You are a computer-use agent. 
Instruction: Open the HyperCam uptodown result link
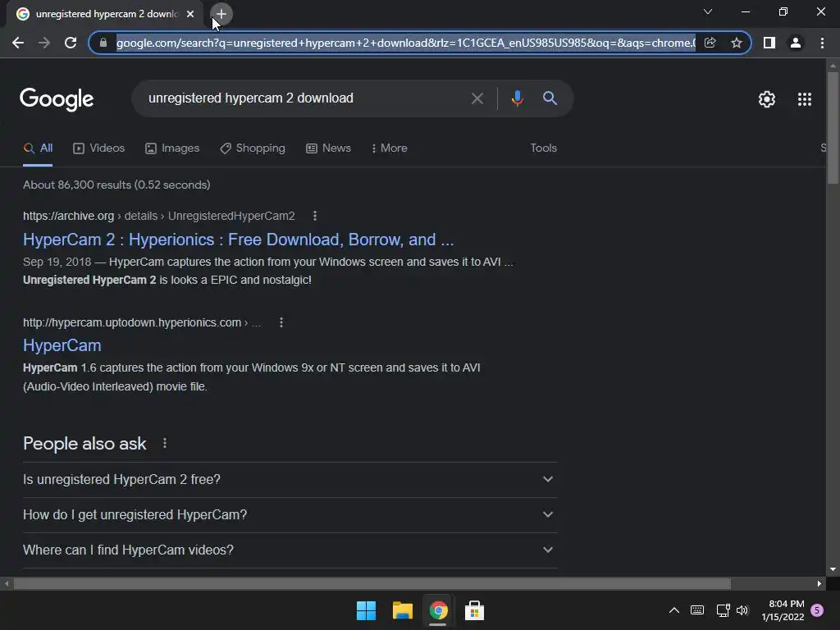click(x=62, y=345)
